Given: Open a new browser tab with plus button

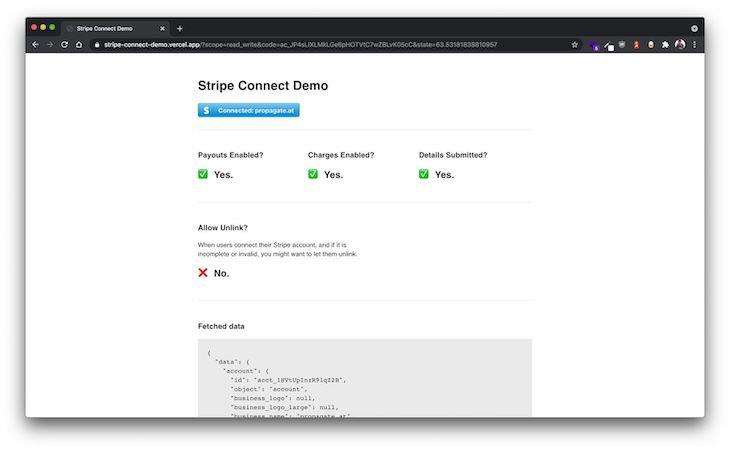Looking at the screenshot, I should [x=180, y=28].
